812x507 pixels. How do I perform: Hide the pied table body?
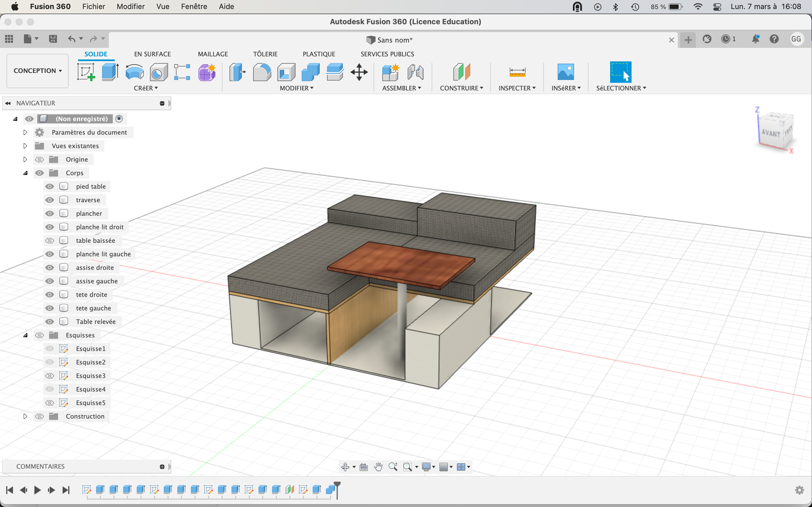point(50,186)
